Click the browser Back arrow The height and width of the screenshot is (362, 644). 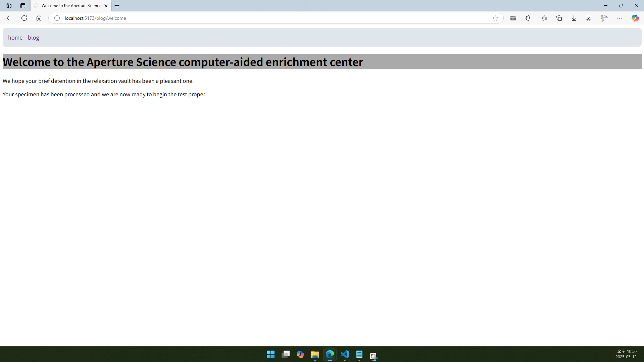pyautogui.click(x=9, y=18)
